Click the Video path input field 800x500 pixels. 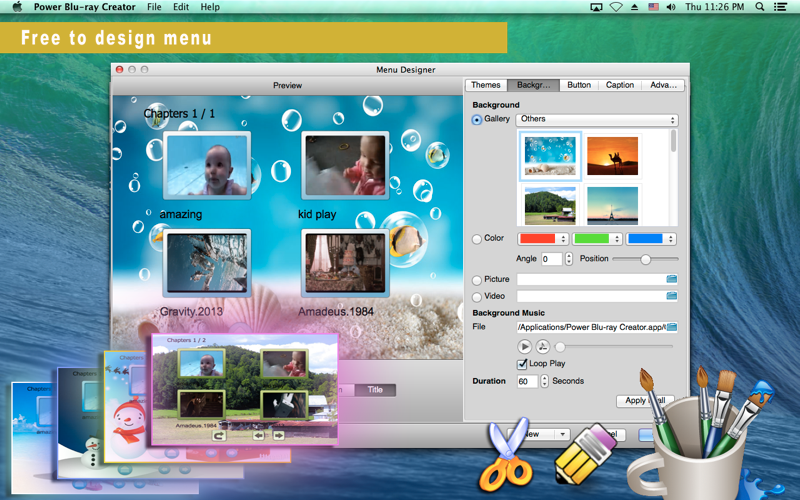point(591,296)
